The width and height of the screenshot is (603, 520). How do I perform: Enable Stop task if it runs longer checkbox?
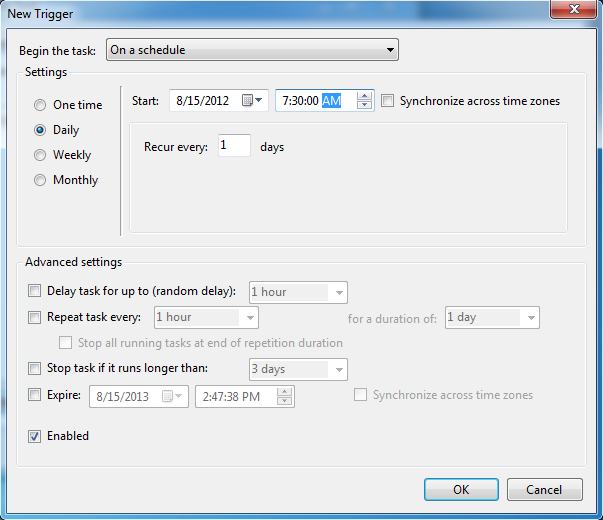(34, 368)
